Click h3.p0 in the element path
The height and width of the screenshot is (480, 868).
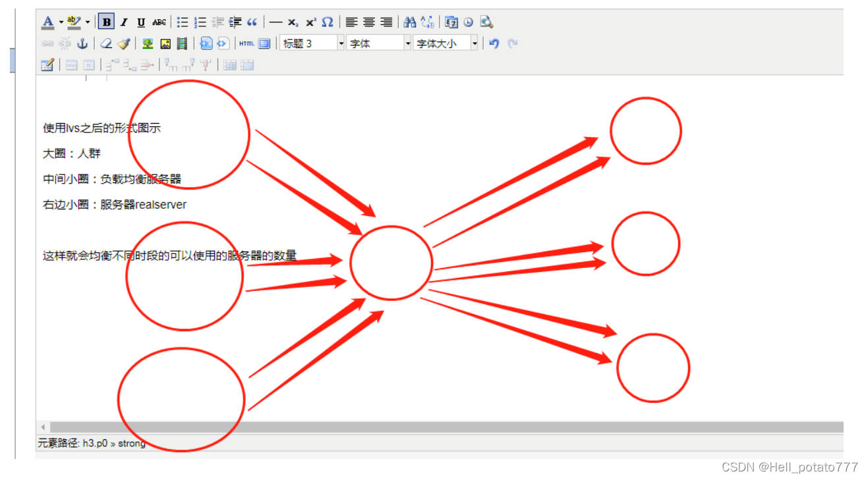coord(95,444)
